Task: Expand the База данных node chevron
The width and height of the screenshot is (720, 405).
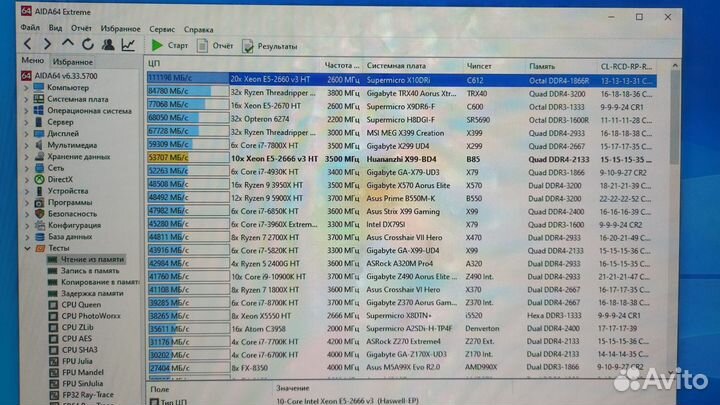Action: tap(27, 236)
